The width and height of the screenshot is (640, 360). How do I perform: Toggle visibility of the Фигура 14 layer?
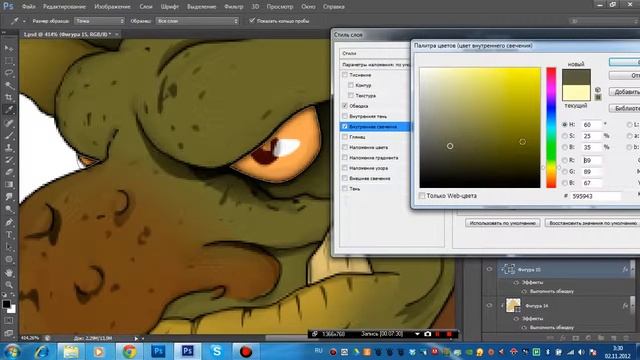pos(489,305)
